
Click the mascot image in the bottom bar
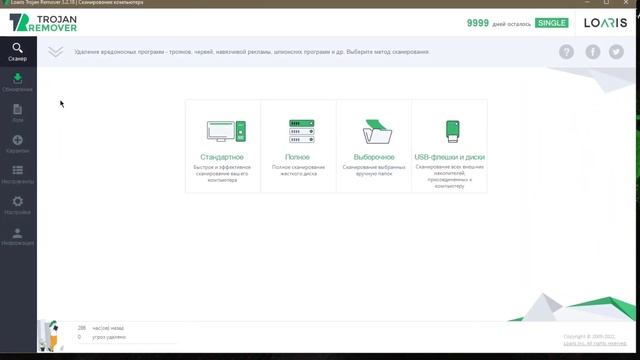pyautogui.click(x=51, y=336)
